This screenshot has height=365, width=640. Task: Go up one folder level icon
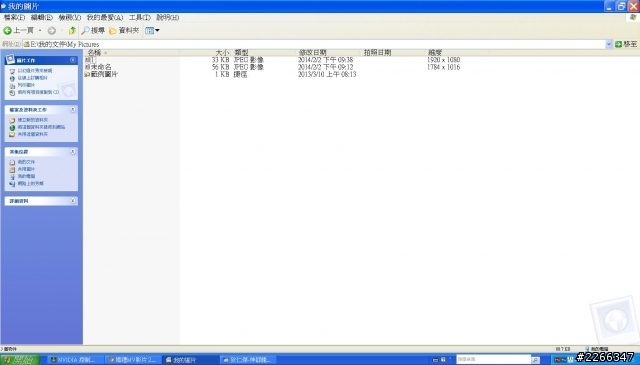(72, 31)
